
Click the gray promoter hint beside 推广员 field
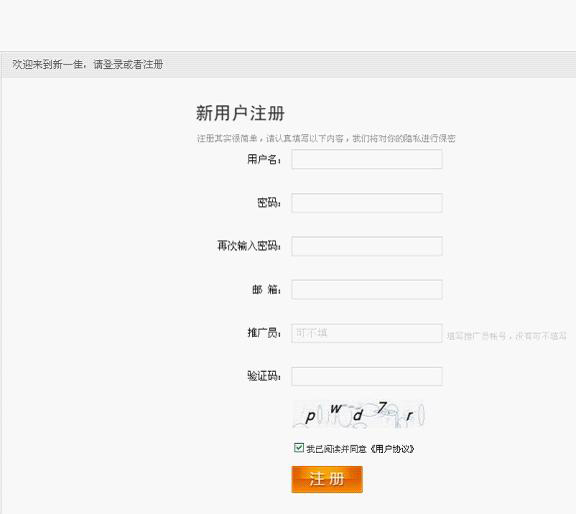pyautogui.click(x=507, y=336)
